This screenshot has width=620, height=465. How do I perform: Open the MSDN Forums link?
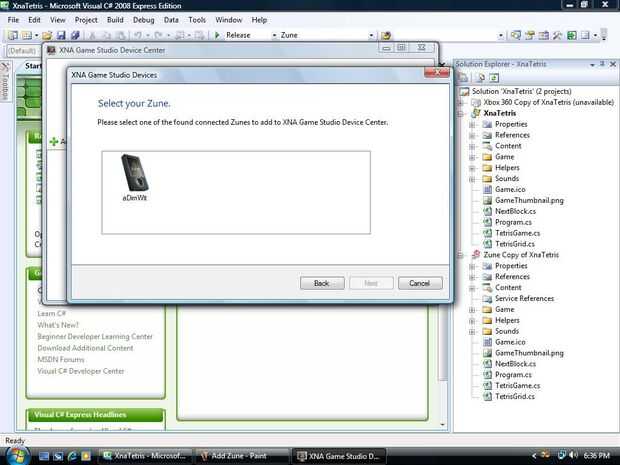coord(60,359)
